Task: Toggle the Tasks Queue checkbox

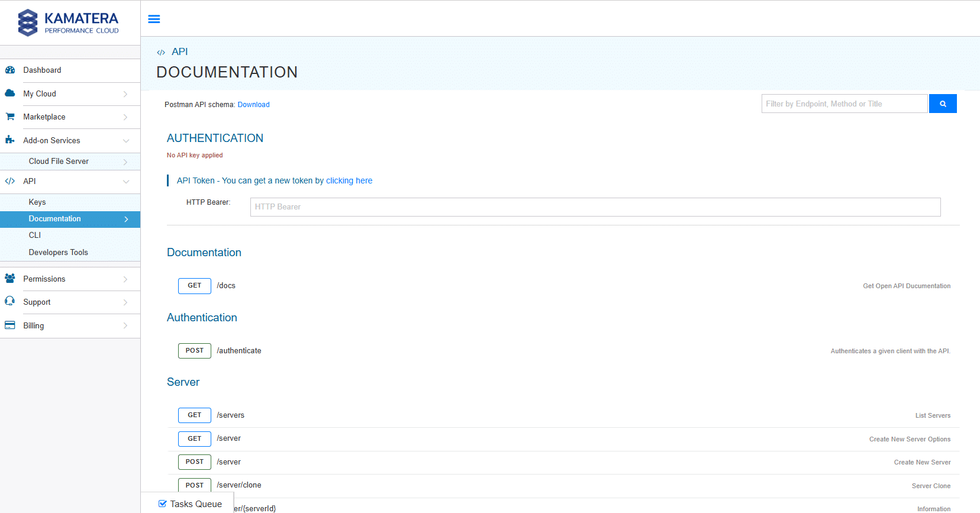Action: coord(163,504)
